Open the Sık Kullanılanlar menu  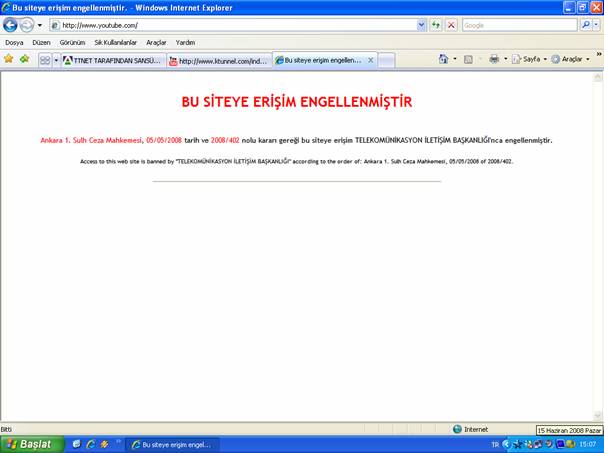(116, 42)
